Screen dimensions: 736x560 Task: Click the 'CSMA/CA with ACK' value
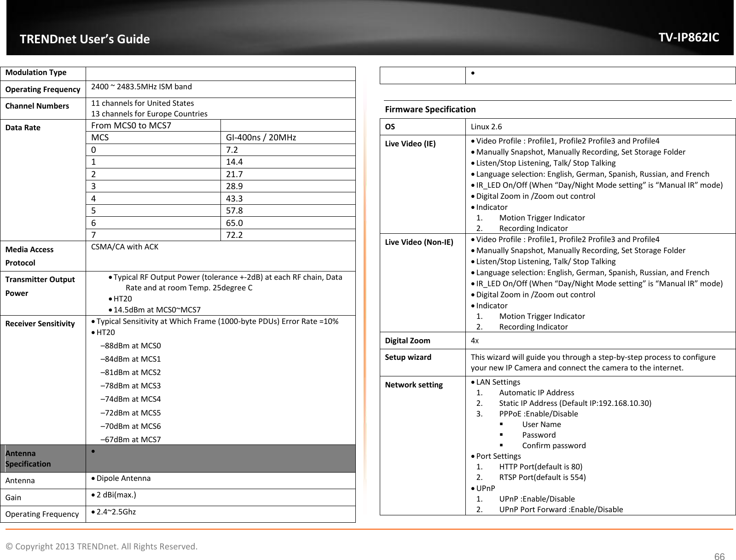pyautogui.click(x=125, y=247)
